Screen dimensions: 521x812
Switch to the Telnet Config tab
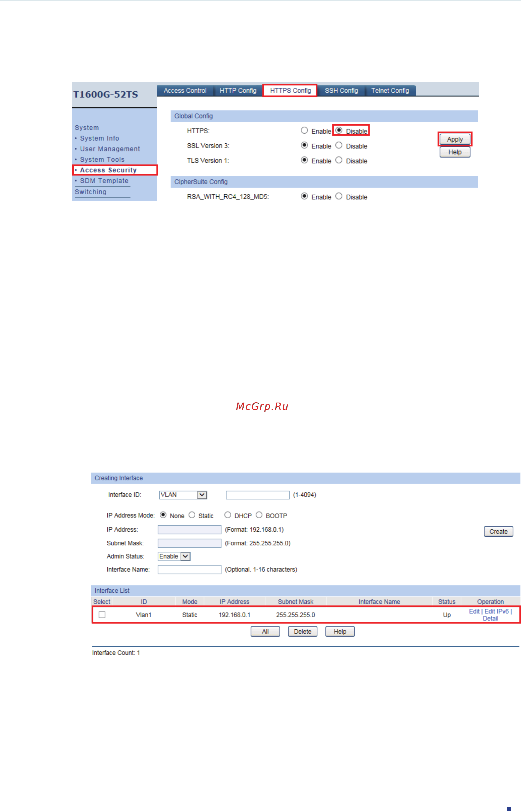[390, 91]
